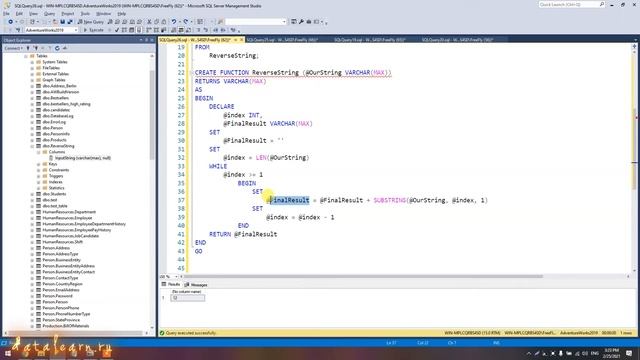Viewport: 640px width, 360px height.
Task: Select the HumanResources.Department table
Action: click(x=69, y=212)
